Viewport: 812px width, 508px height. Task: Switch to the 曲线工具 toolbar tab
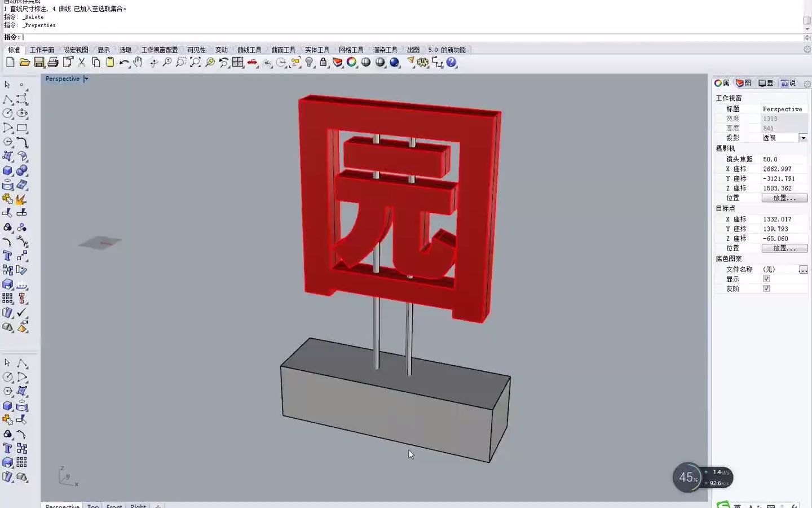(x=249, y=50)
